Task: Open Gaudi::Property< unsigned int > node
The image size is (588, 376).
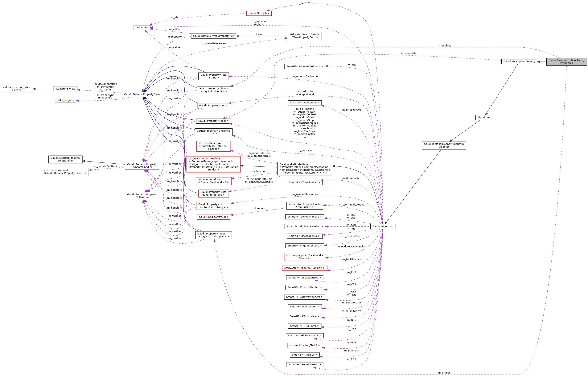Action: [213, 132]
